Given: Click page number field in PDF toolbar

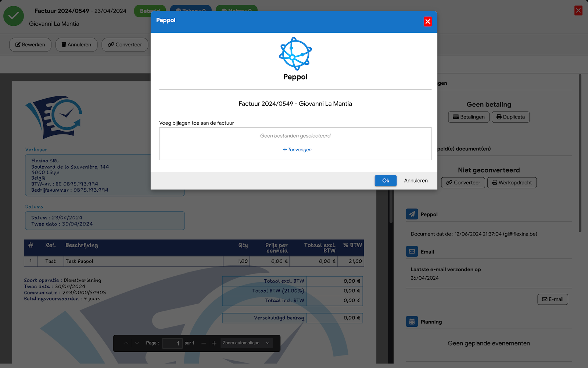Looking at the screenshot, I should [x=172, y=343].
